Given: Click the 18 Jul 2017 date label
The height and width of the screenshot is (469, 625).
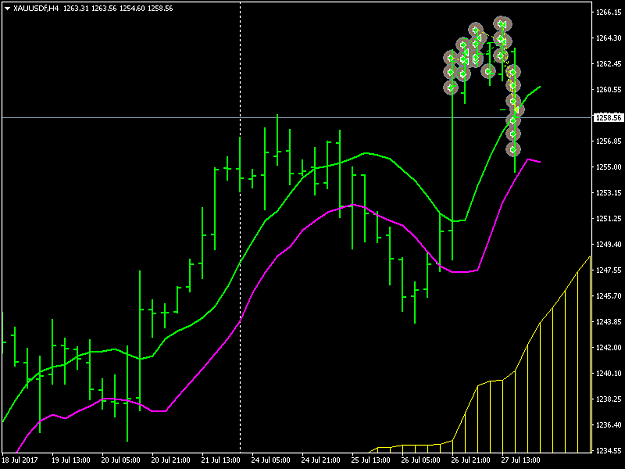Looking at the screenshot, I should pos(20,460).
